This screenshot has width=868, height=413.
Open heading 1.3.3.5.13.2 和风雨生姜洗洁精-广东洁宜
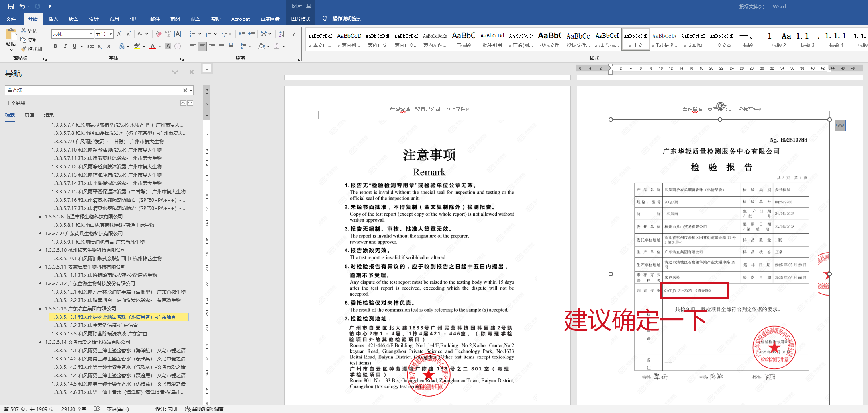coord(94,325)
